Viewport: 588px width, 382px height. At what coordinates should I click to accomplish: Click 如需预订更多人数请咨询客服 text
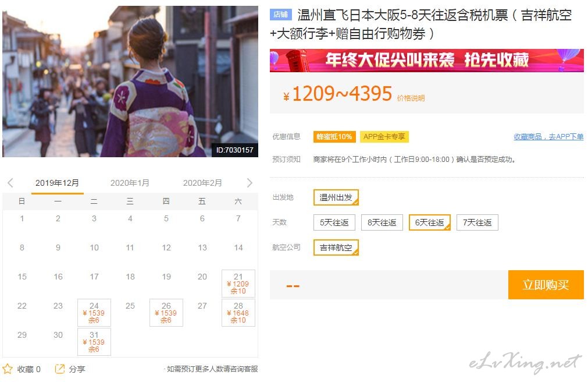[x=212, y=369]
